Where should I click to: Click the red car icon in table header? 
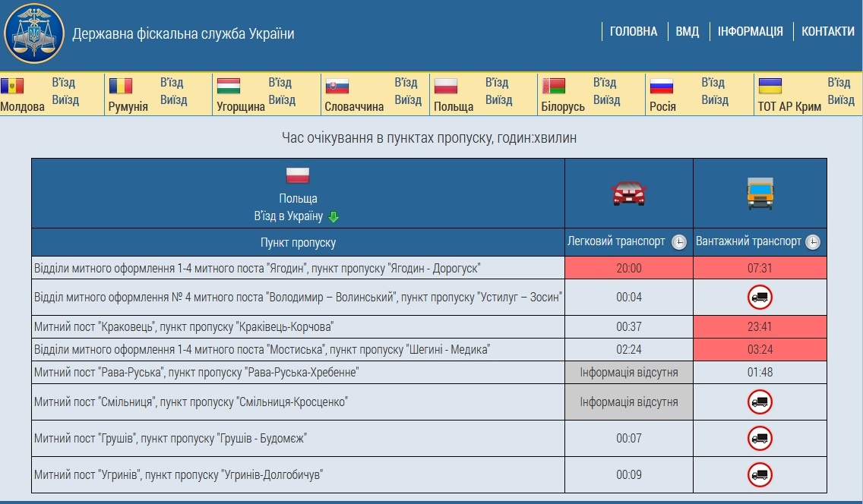point(628,193)
